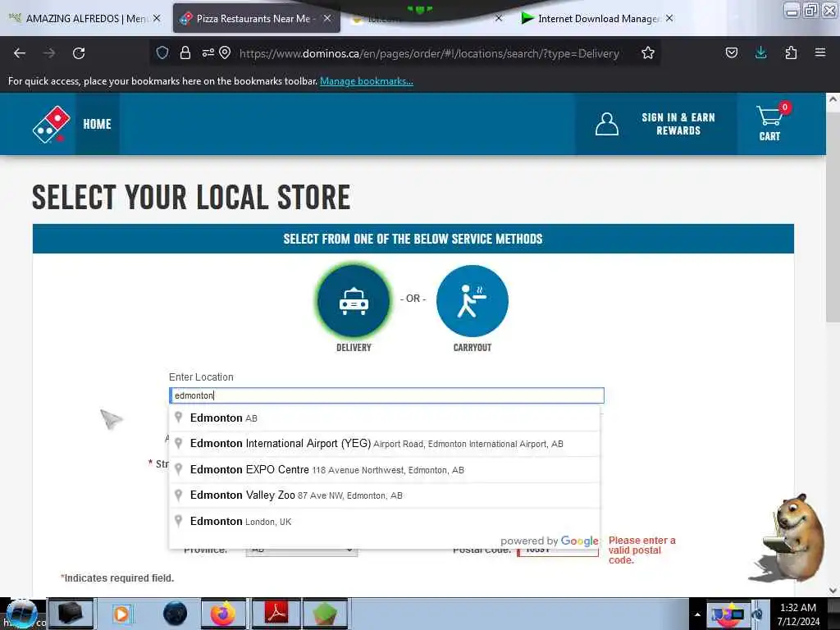The image size is (840, 630).
Task: Open the Province dropdown
Action: pyautogui.click(x=302, y=552)
